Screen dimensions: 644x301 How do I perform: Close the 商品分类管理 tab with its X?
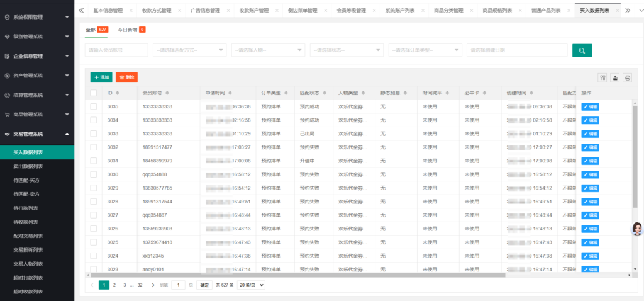pos(472,10)
